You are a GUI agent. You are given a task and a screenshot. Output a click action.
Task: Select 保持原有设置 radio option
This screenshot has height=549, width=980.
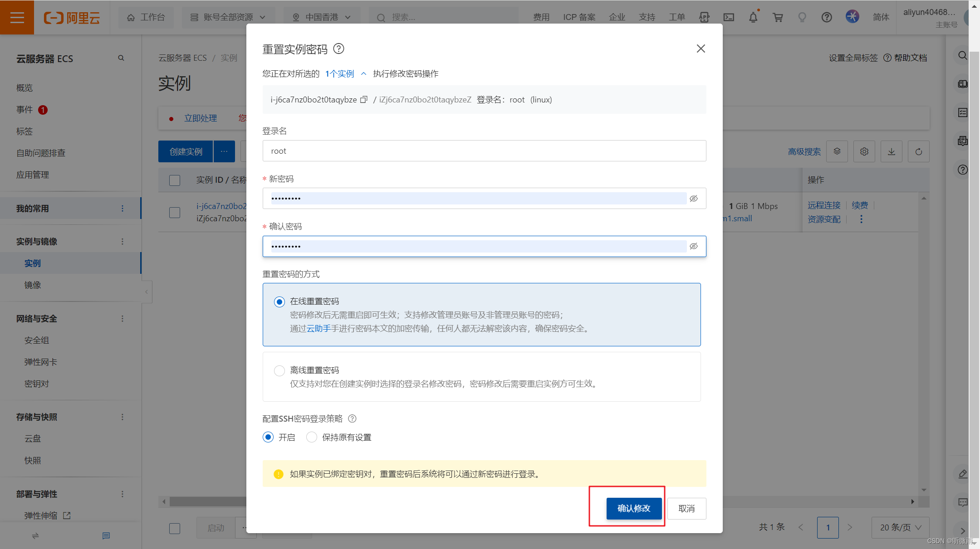[312, 437]
